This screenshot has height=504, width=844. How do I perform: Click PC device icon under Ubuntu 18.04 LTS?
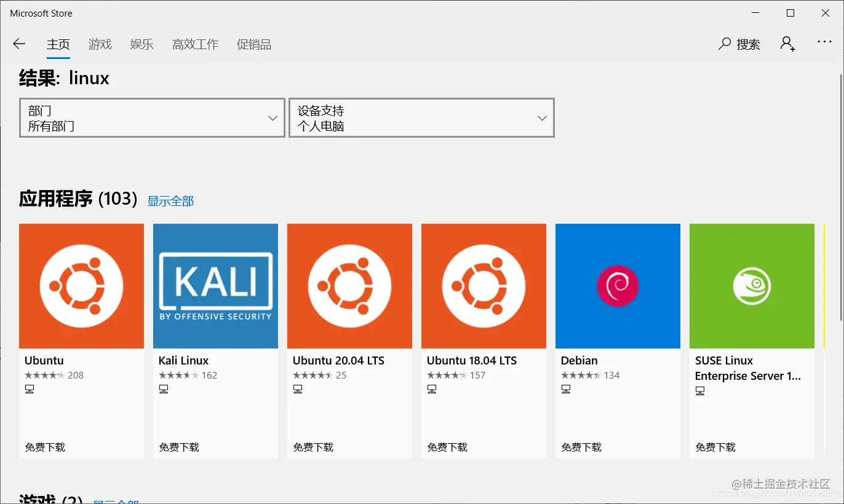tap(432, 389)
